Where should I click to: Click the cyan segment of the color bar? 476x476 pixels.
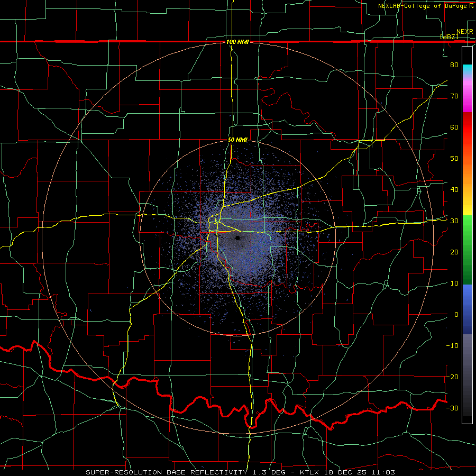[x=467, y=69]
